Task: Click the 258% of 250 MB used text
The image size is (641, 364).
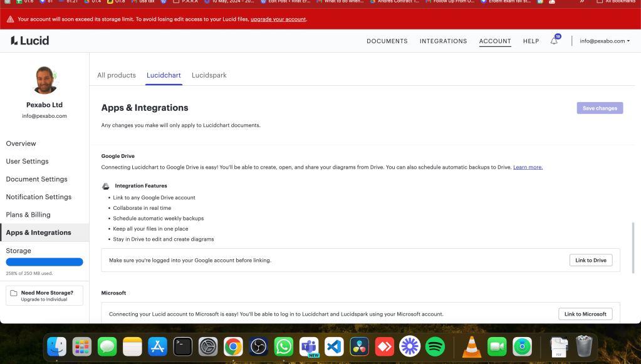Action: (29, 273)
